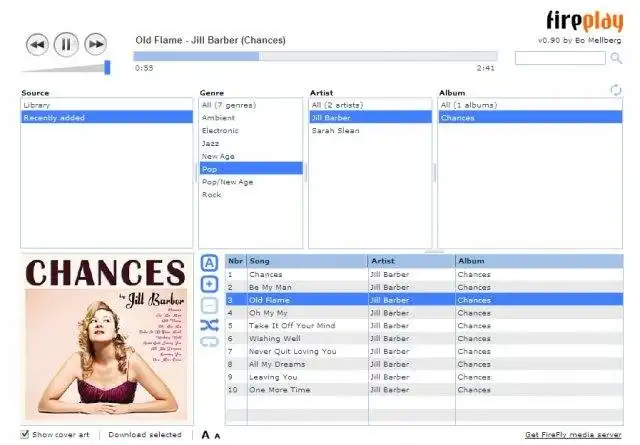Toggle the repeat loop icon

[x=209, y=342]
